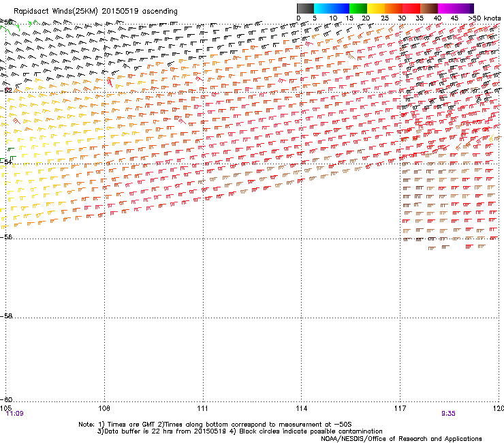Click the legend label '45'
Viewport: 504px width, 443px height.
pyautogui.click(x=454, y=18)
